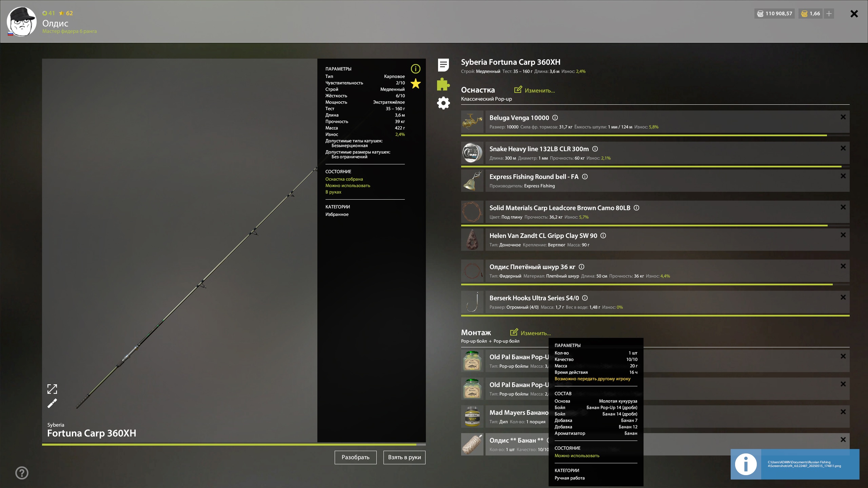Open info for Олдис Плетёный шнур 36 кг

tap(581, 267)
